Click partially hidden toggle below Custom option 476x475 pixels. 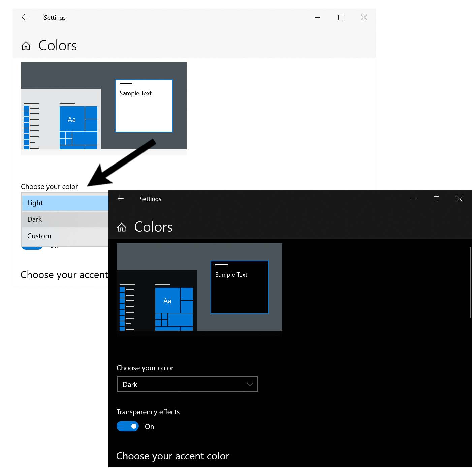click(x=32, y=248)
